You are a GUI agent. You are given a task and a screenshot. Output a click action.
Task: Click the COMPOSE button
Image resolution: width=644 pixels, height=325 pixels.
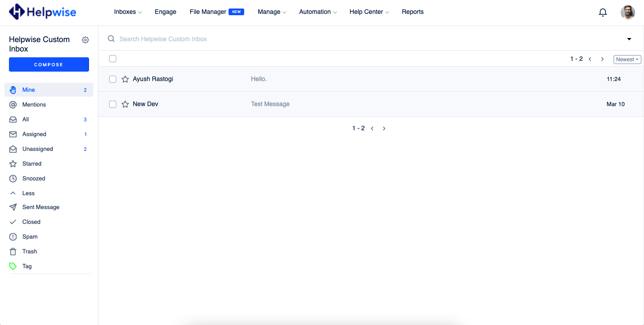tap(49, 64)
